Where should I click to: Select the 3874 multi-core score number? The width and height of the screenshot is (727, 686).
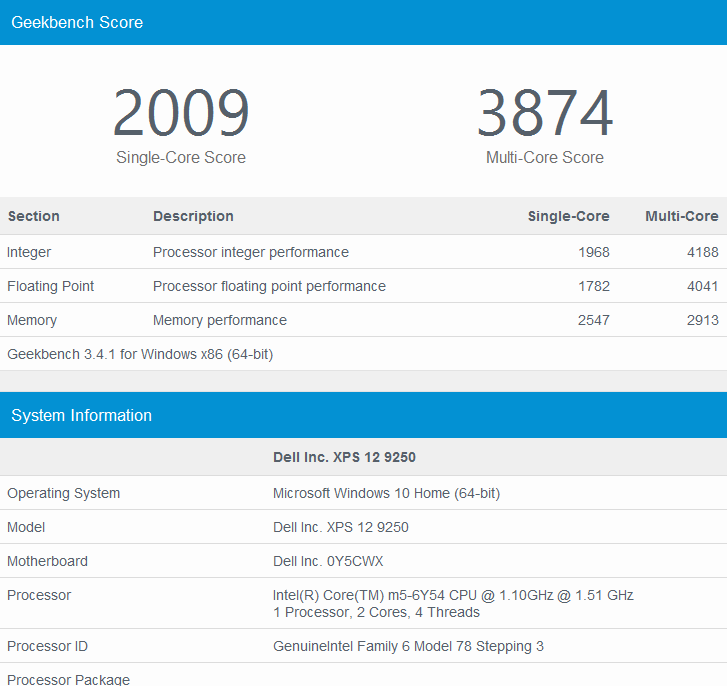(545, 113)
